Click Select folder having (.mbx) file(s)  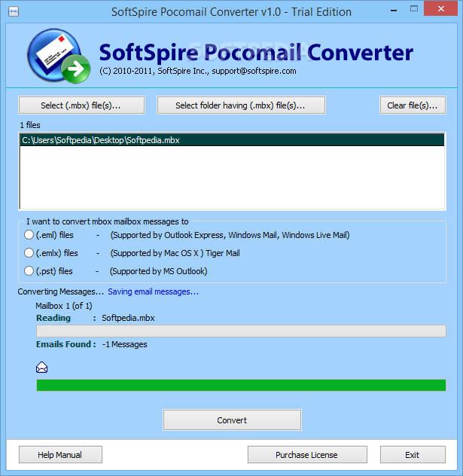(241, 105)
